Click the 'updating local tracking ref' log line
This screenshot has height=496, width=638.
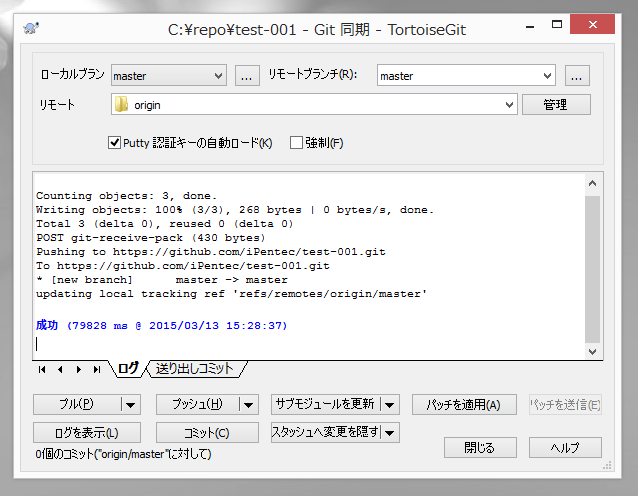click(x=232, y=294)
